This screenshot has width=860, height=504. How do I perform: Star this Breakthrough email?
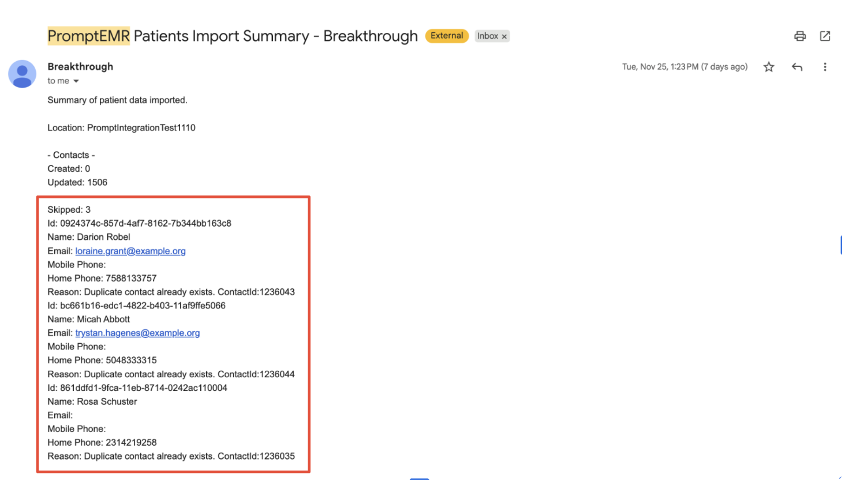tap(768, 67)
